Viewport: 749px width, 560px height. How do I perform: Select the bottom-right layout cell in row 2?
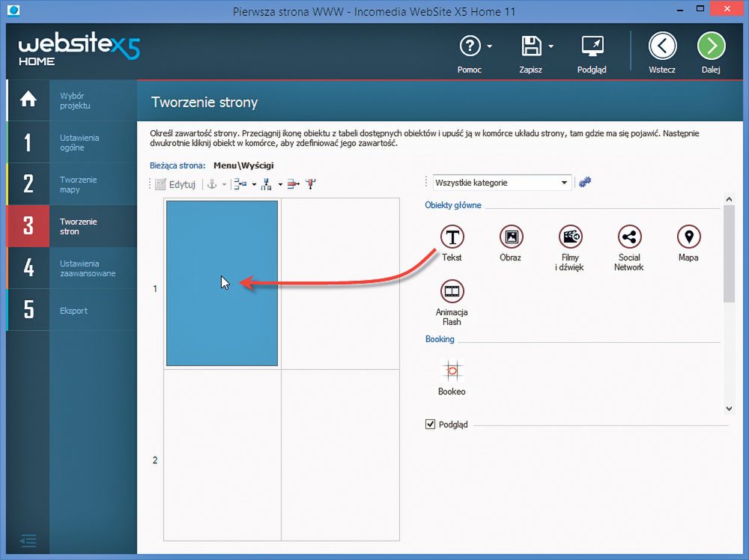[340, 455]
